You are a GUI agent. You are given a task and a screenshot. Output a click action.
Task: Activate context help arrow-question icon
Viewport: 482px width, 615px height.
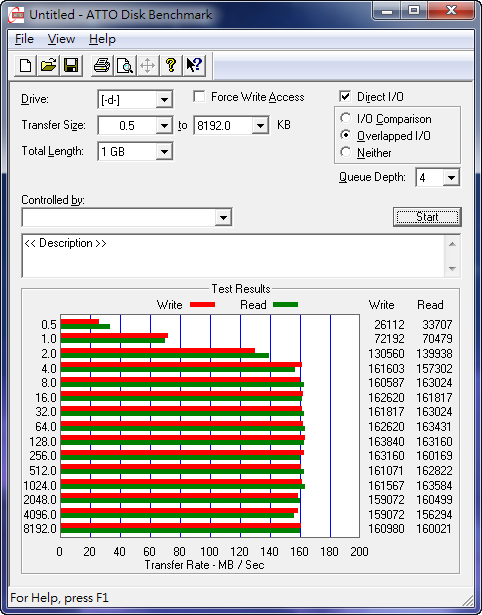[194, 66]
